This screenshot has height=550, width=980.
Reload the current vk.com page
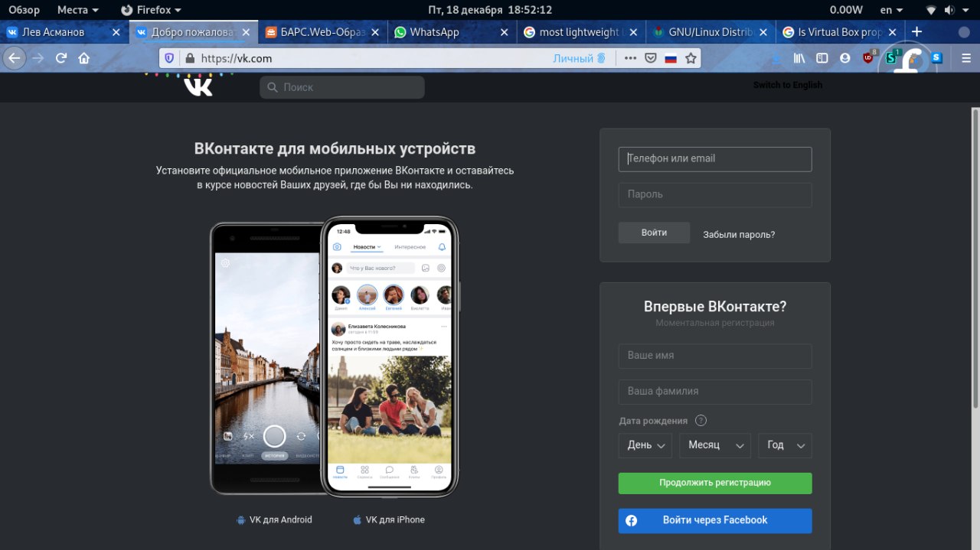(61, 58)
